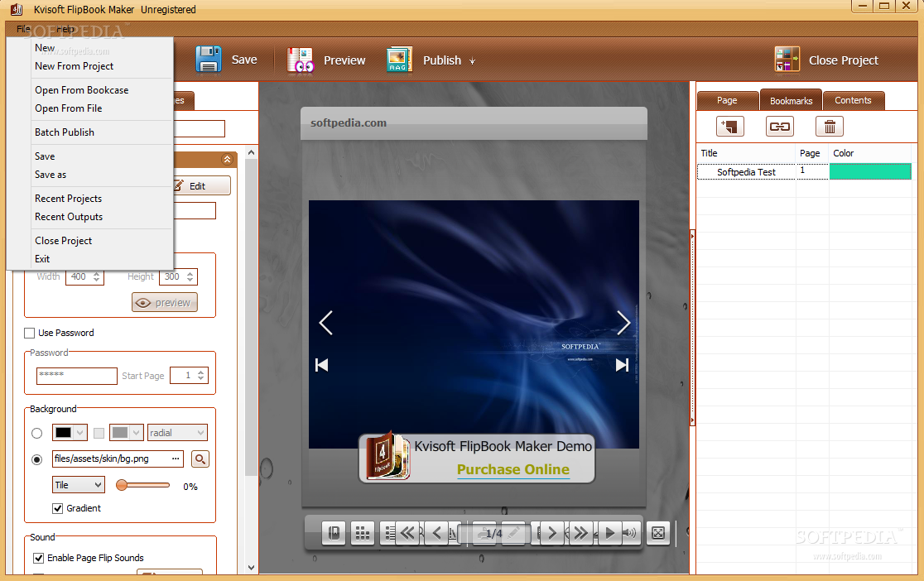
Task: Jump to first page on book
Action: pyautogui.click(x=322, y=365)
